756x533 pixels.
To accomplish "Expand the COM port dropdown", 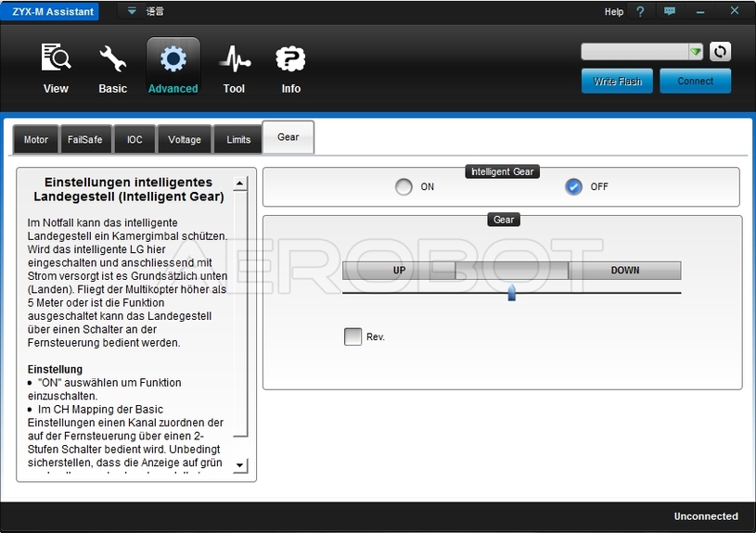I will tap(696, 52).
